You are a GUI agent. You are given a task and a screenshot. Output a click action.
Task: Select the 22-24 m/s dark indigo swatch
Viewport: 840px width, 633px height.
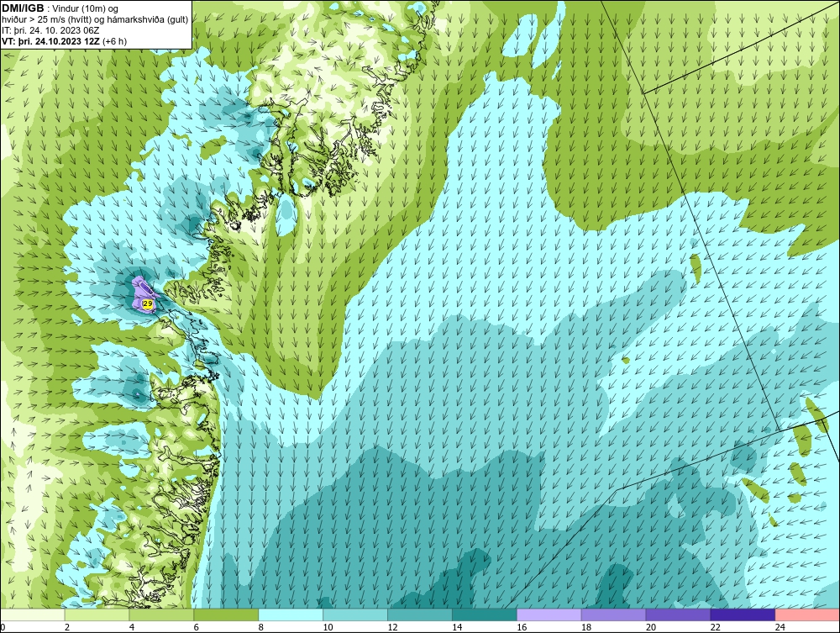(743, 615)
